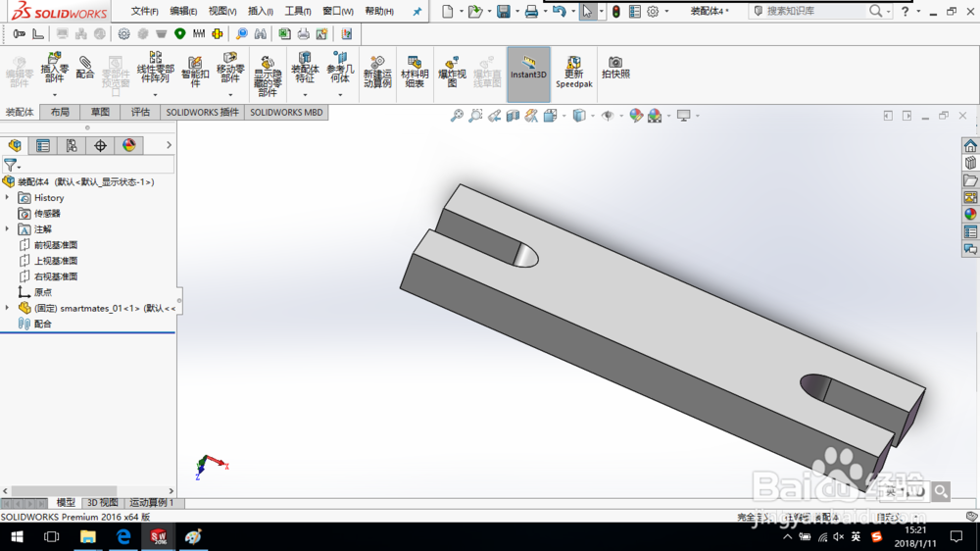
Task: Click the Section View icon
Action: tap(513, 116)
